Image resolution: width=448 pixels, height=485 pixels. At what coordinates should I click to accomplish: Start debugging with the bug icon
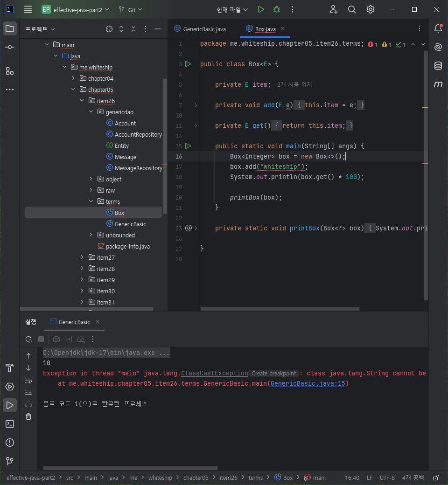tap(276, 10)
